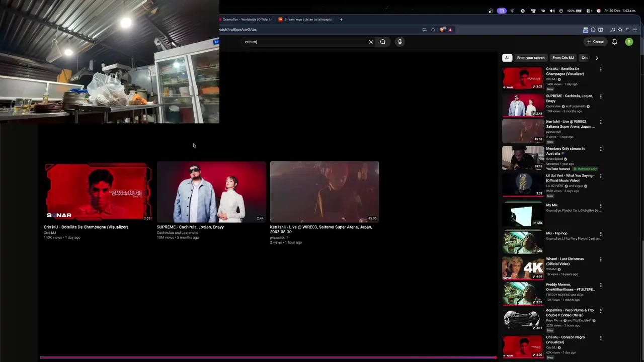This screenshot has width=644, height=362.
Task: Open sidebar My Mix thumbnail
Action: 523,215
